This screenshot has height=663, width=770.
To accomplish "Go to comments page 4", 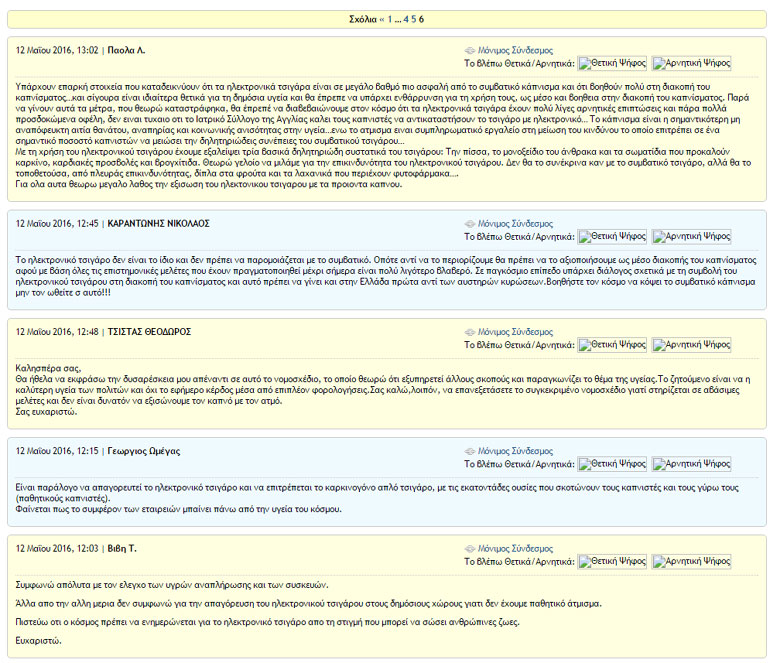I will coord(406,19).
